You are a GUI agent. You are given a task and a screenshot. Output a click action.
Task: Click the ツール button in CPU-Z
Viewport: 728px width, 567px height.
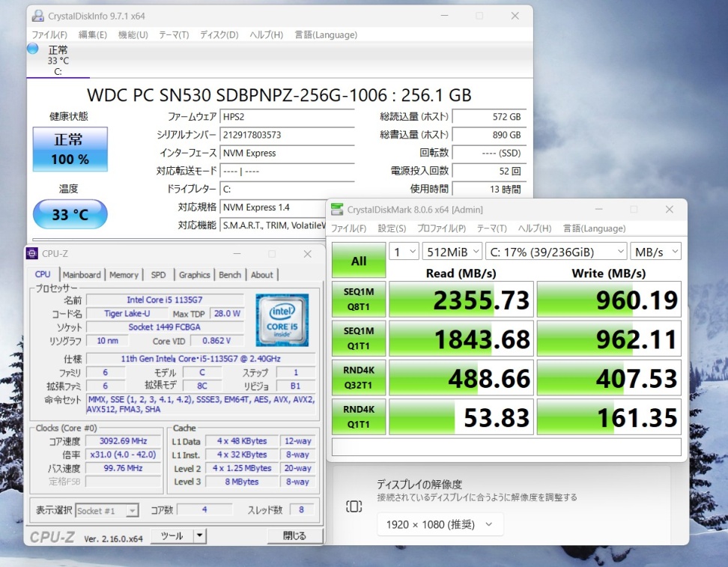pyautogui.click(x=173, y=536)
